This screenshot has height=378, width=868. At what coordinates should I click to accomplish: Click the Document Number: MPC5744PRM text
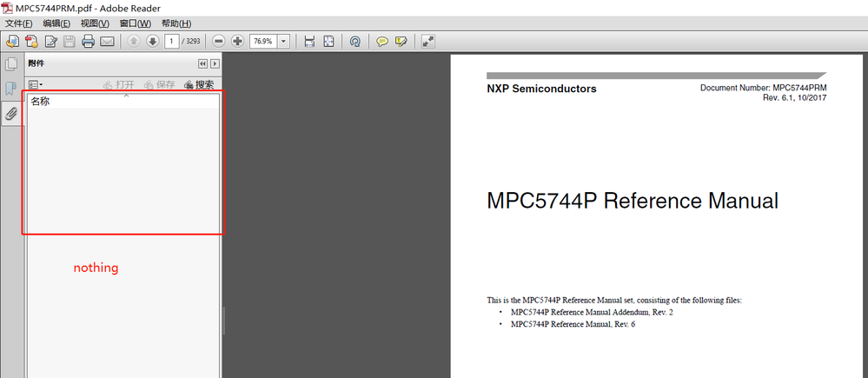coord(764,88)
